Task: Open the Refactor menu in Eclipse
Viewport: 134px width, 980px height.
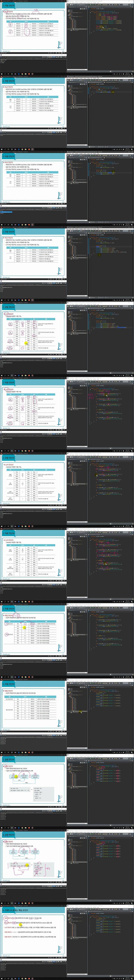Action: coord(77,3)
